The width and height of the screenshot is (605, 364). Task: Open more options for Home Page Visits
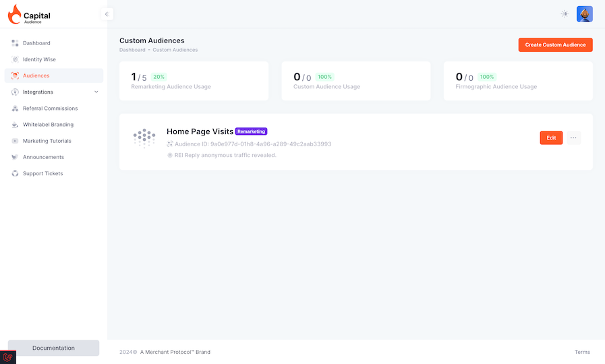574,138
